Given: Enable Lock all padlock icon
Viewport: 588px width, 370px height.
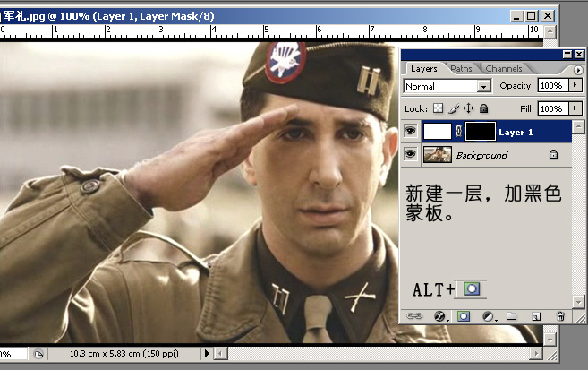Looking at the screenshot, I should (x=484, y=108).
